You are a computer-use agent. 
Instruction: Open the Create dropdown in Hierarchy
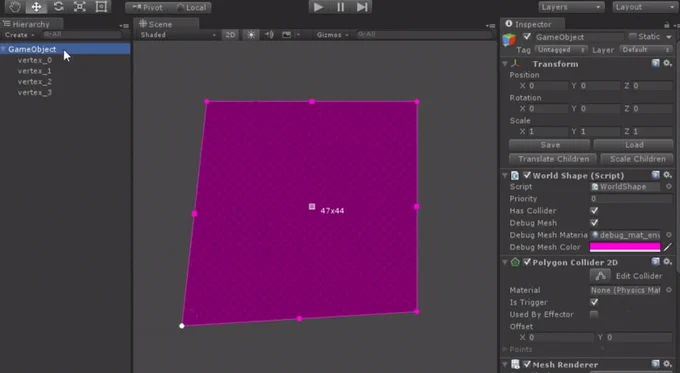click(x=19, y=35)
